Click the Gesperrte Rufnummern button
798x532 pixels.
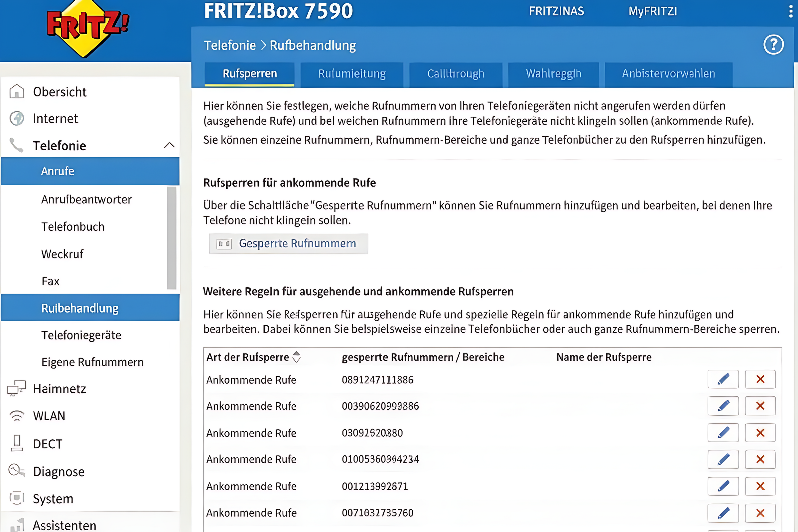click(288, 243)
